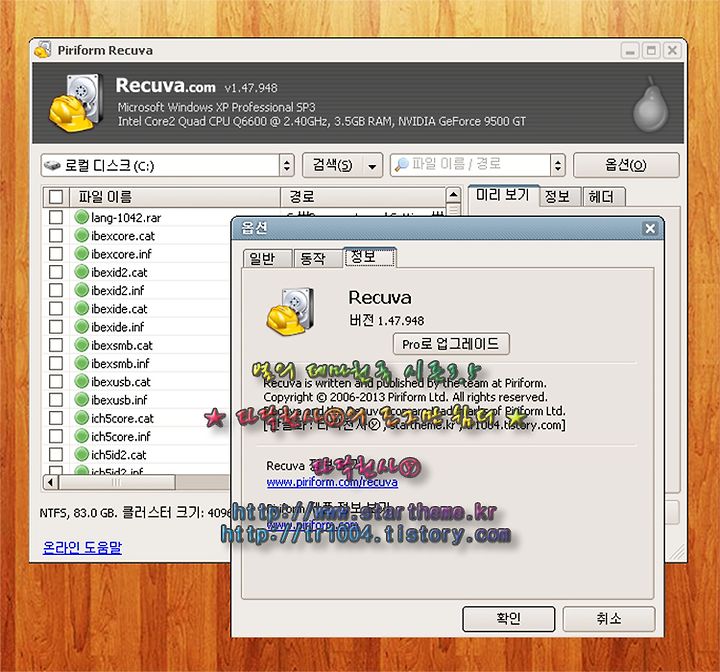Click the drive icon in the disk selector
Screen dimensions: 720x672
point(52,165)
